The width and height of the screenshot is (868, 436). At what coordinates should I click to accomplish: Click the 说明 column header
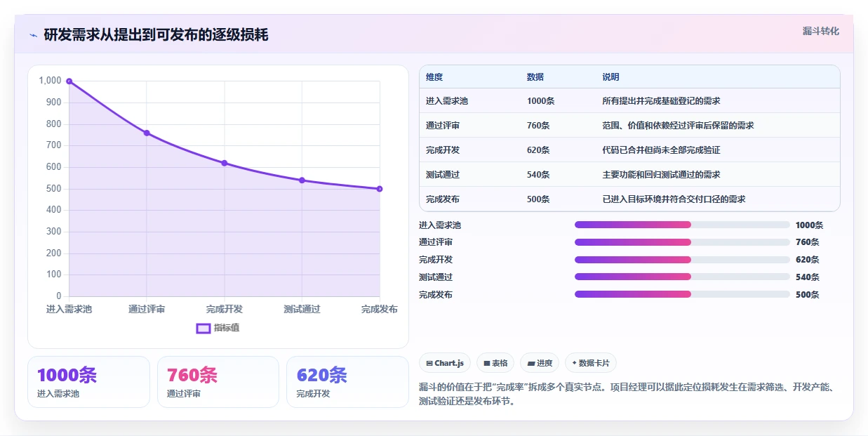pyautogui.click(x=610, y=77)
